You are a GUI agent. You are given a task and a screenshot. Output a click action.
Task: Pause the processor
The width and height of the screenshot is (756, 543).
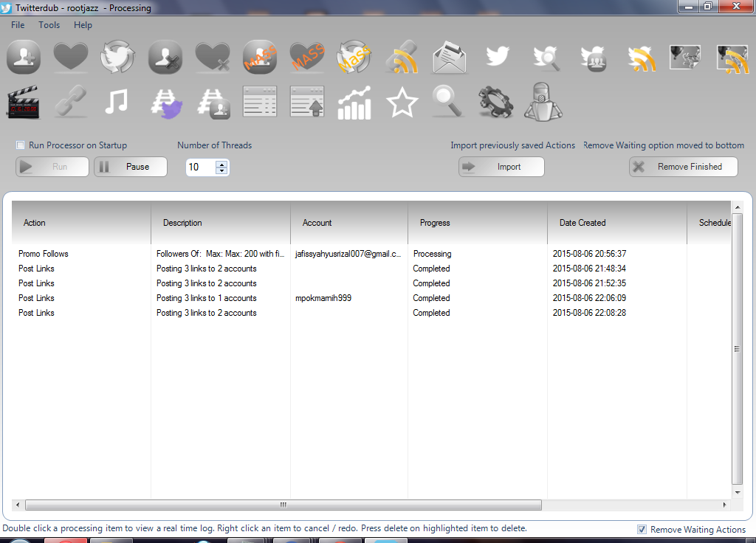pyautogui.click(x=131, y=167)
